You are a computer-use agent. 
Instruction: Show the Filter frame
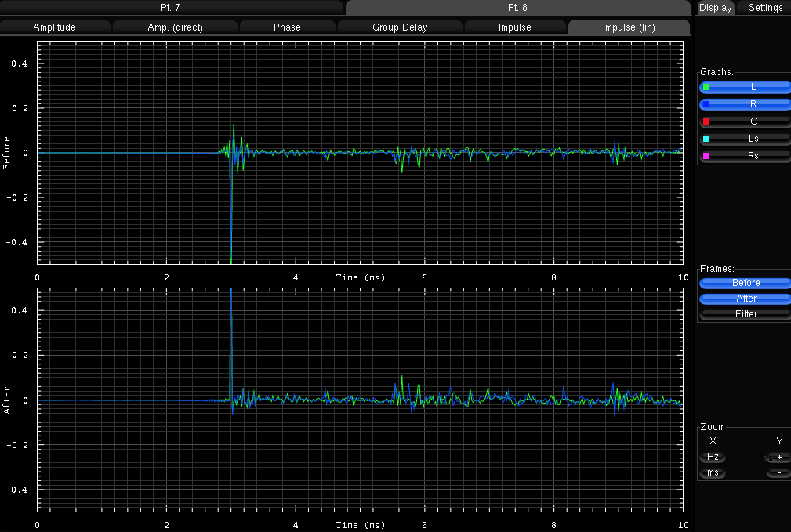(x=746, y=314)
